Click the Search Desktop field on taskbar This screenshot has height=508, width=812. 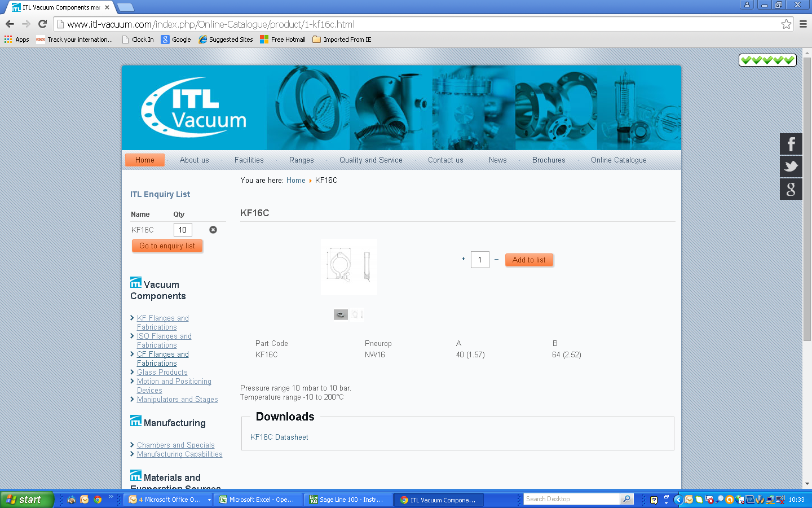[x=571, y=499]
